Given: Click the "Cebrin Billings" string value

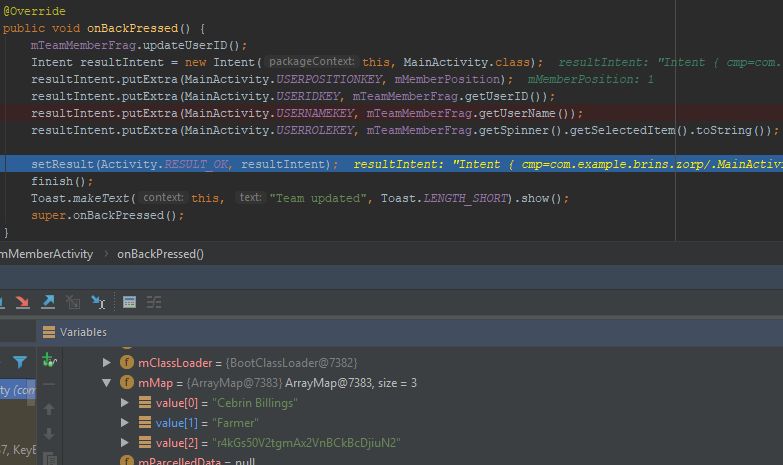Looking at the screenshot, I should (255, 403).
